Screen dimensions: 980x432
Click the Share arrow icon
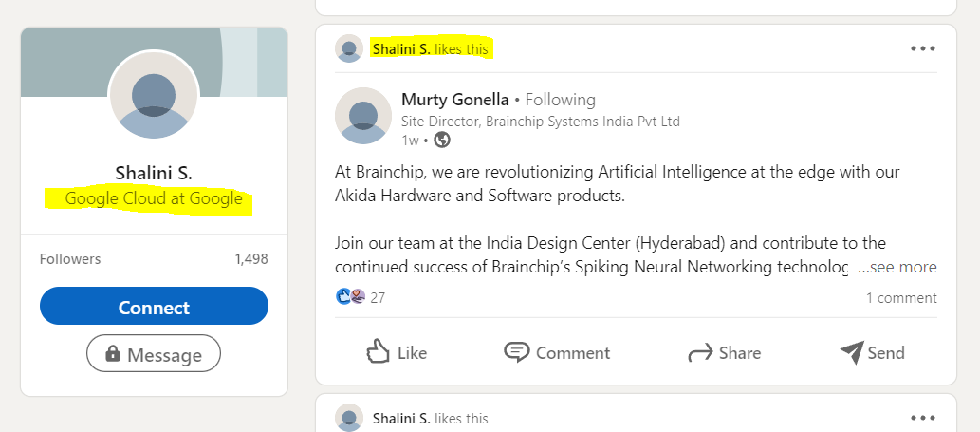[x=700, y=353]
